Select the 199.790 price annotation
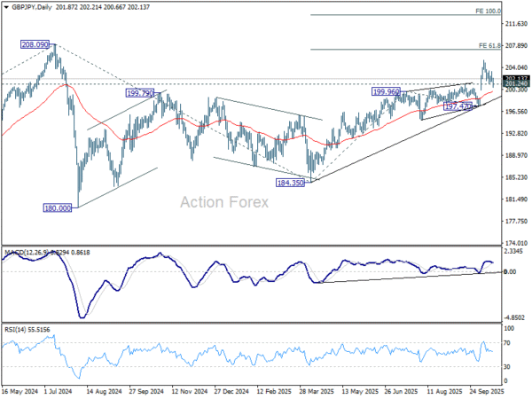Screen dimensions: 532x399 coord(141,92)
